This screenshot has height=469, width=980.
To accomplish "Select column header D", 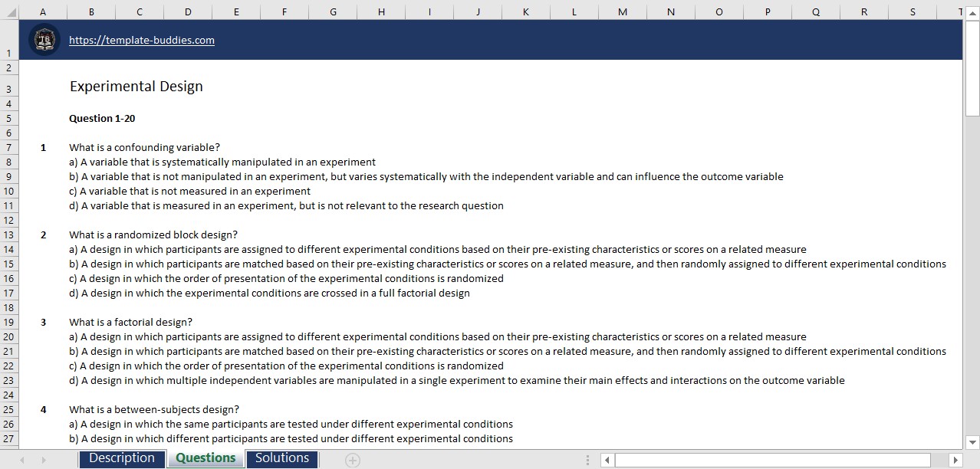I will pyautogui.click(x=187, y=11).
